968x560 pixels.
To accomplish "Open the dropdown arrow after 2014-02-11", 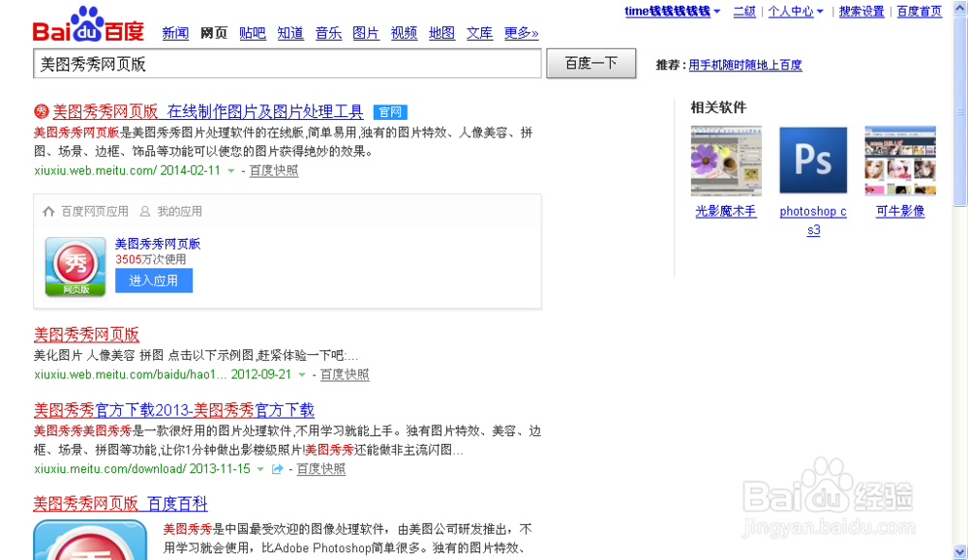I will pos(231,171).
